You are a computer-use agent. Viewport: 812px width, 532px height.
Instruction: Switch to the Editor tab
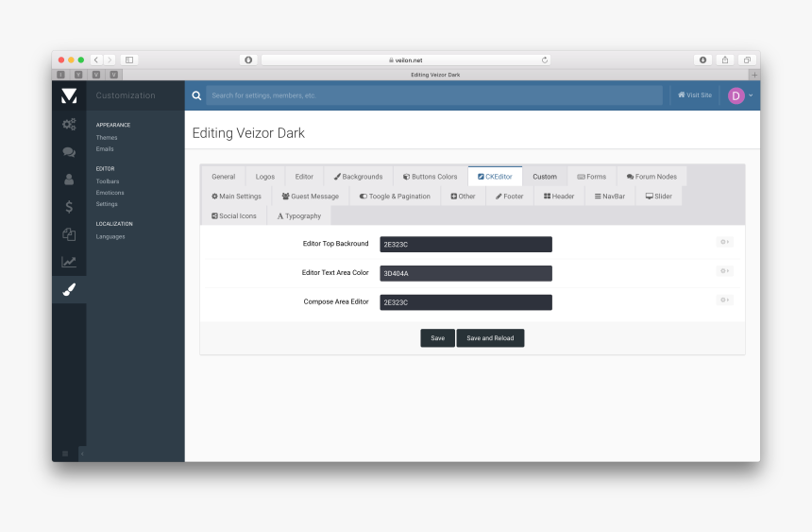304,177
